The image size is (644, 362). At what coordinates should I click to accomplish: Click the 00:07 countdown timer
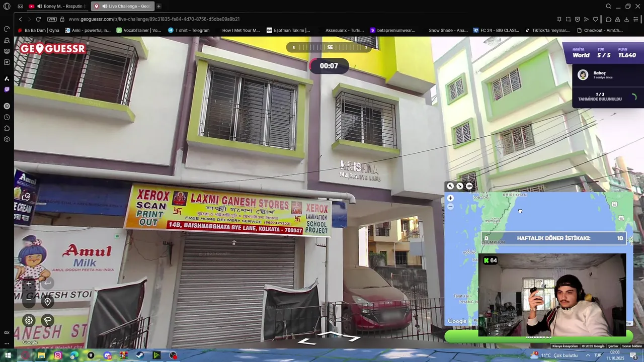pos(329,66)
